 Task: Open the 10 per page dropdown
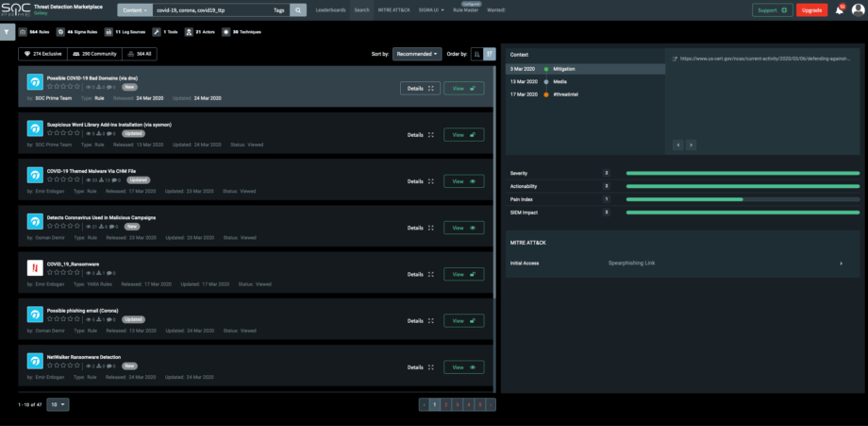58,404
